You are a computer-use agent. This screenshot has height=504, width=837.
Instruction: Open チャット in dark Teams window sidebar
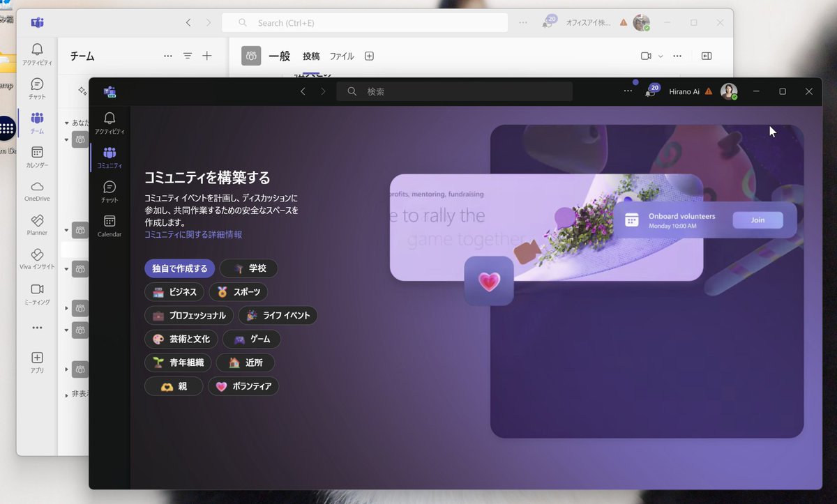pos(110,192)
